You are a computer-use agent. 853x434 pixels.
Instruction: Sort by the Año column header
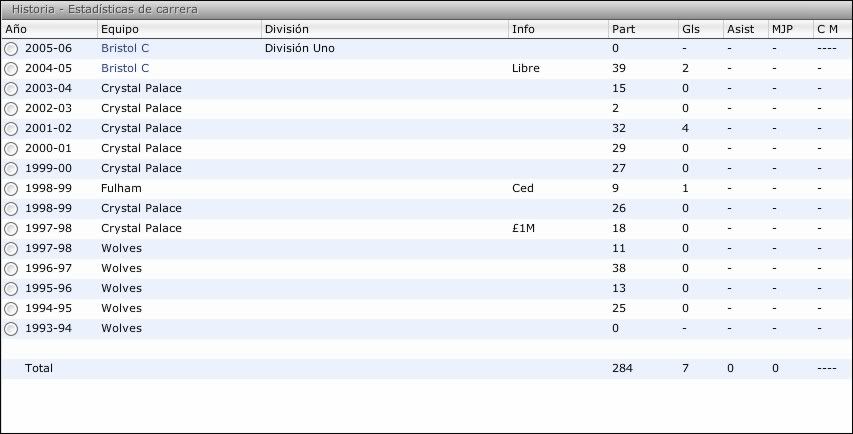(x=50, y=29)
